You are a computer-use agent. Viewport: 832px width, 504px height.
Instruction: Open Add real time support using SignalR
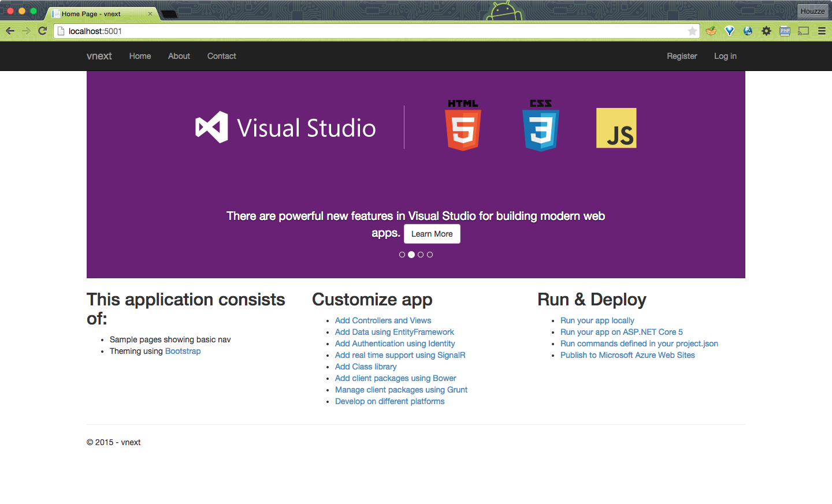pos(400,355)
